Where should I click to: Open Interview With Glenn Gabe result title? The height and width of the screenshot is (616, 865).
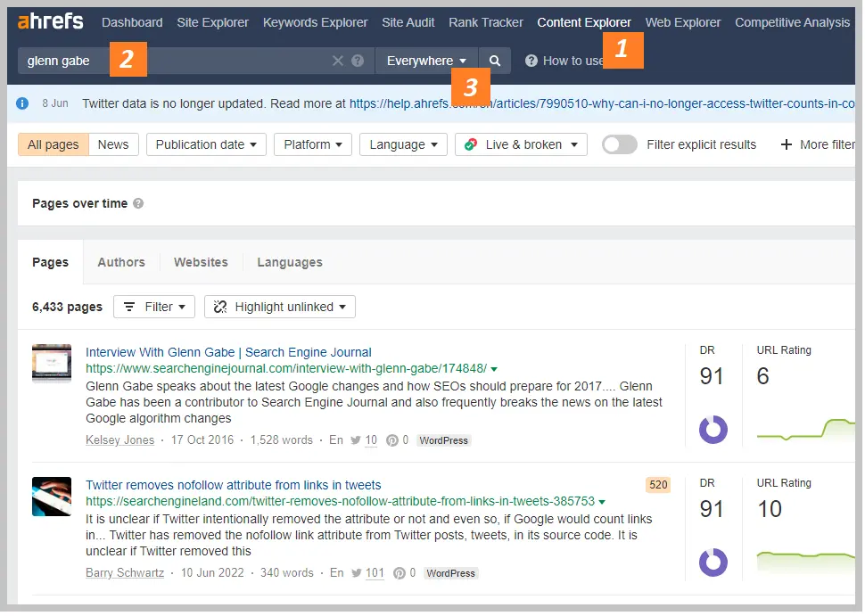(x=228, y=352)
